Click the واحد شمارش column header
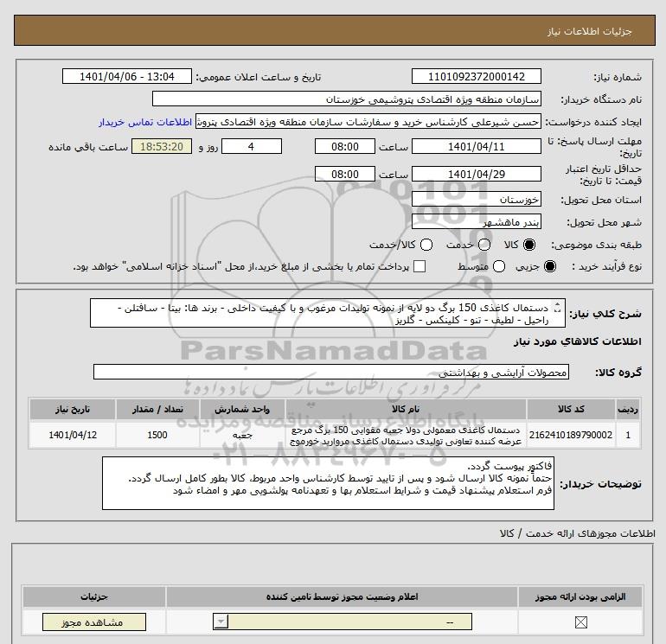This screenshot has width=666, height=644. click(242, 409)
